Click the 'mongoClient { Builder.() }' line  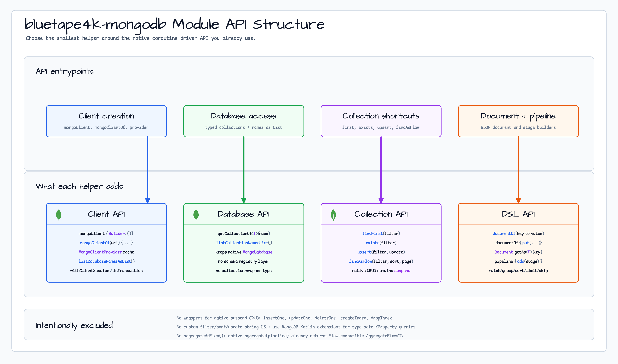[x=106, y=234]
